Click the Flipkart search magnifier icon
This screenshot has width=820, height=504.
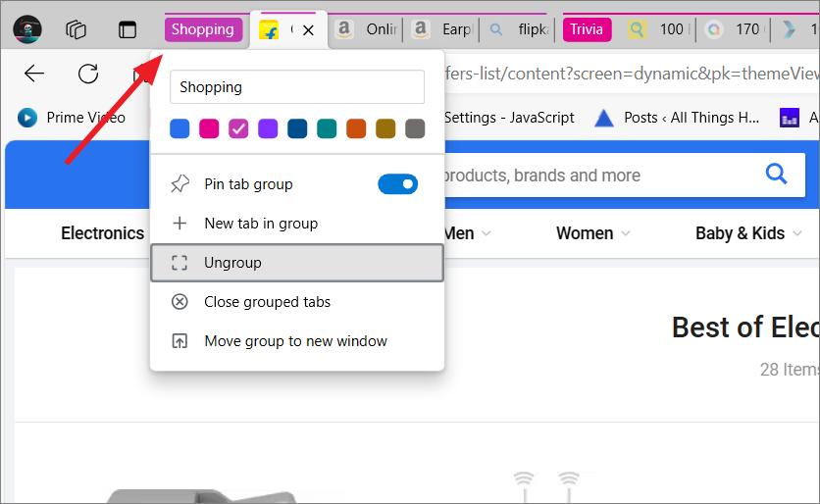(776, 175)
